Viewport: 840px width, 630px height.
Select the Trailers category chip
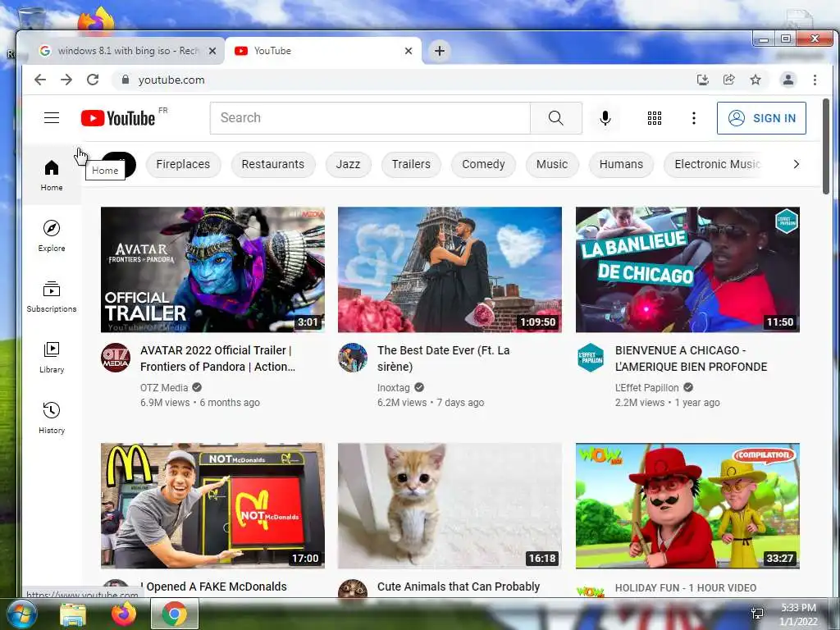(411, 164)
